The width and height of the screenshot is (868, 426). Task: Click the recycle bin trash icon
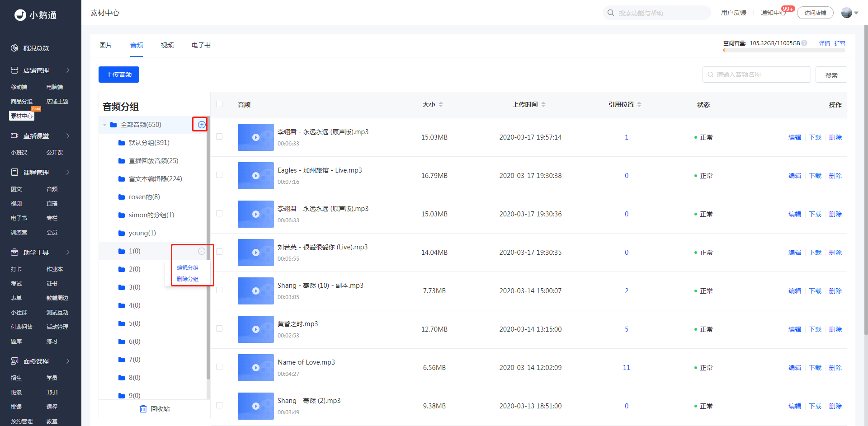click(143, 409)
